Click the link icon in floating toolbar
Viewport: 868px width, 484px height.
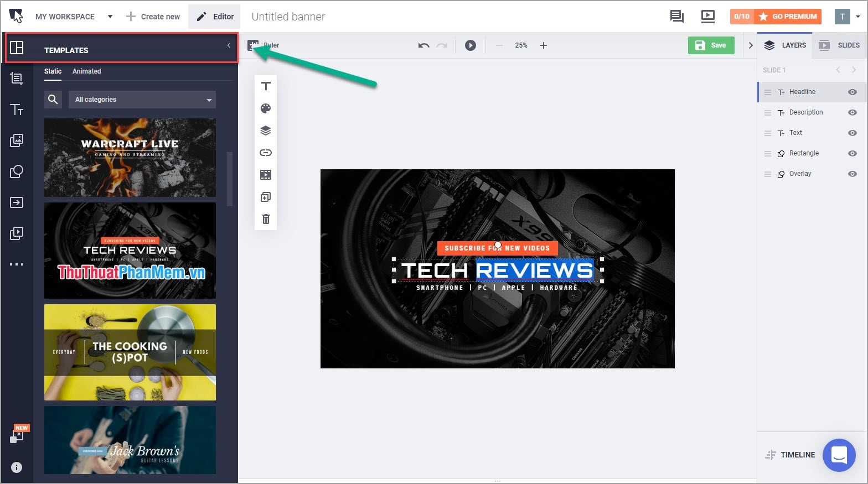pyautogui.click(x=266, y=153)
